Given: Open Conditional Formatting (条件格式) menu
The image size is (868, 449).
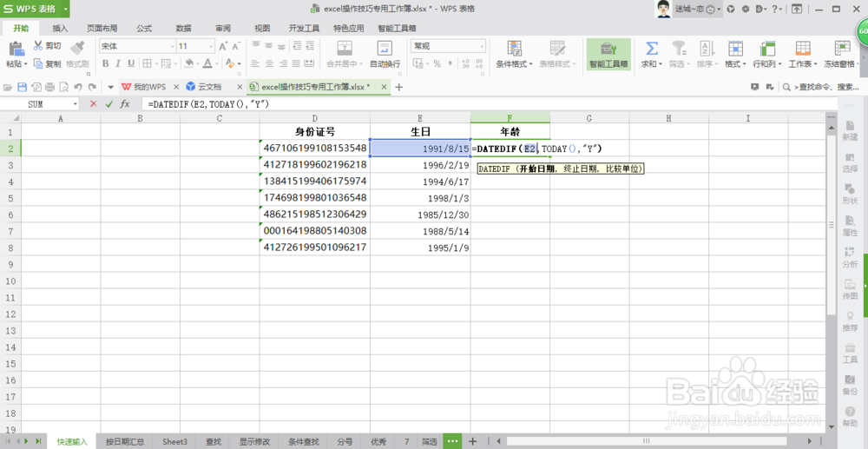Looking at the screenshot, I should point(514,54).
